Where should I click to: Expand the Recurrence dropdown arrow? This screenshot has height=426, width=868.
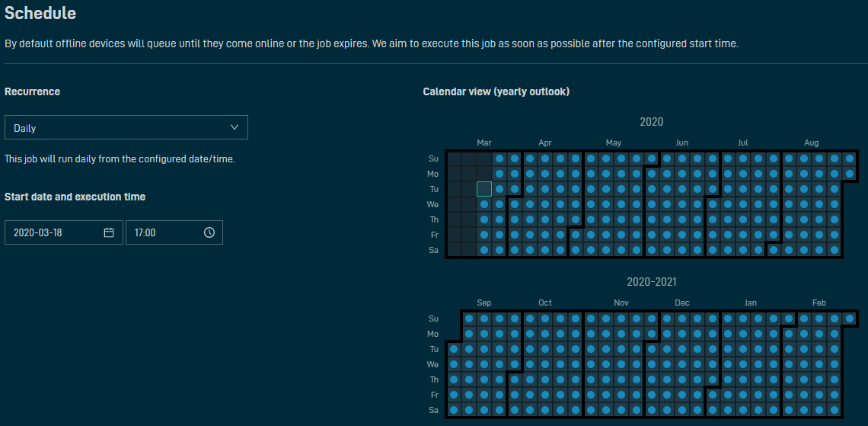tap(235, 127)
